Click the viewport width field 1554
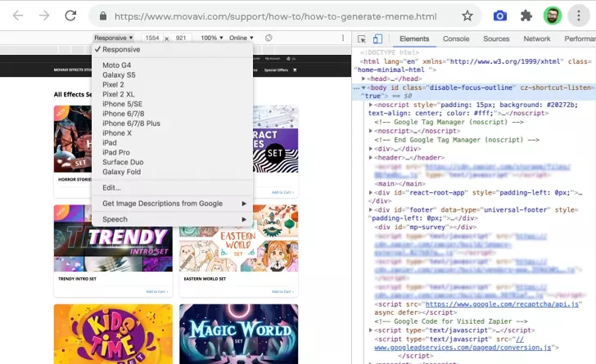This screenshot has width=596, height=364. pos(152,38)
